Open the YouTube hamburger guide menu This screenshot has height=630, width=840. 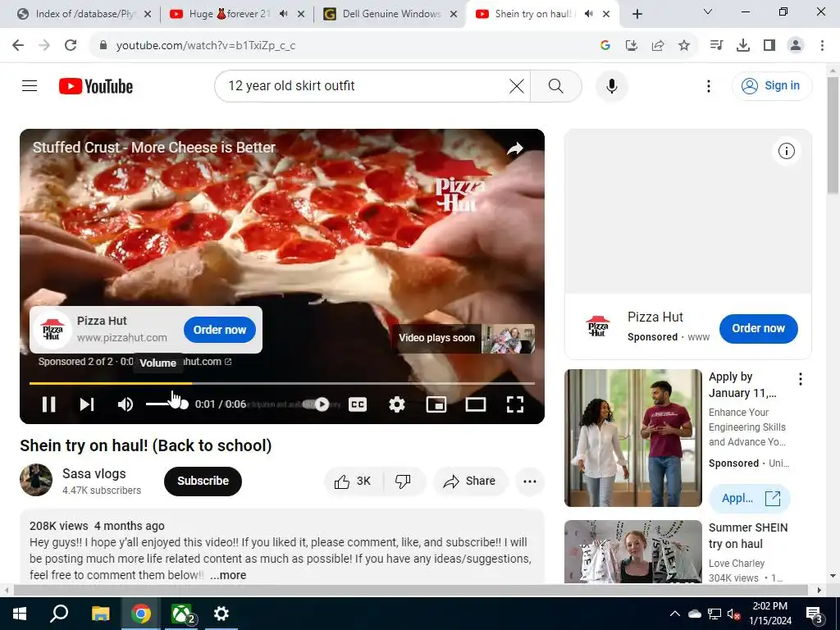[x=30, y=85]
